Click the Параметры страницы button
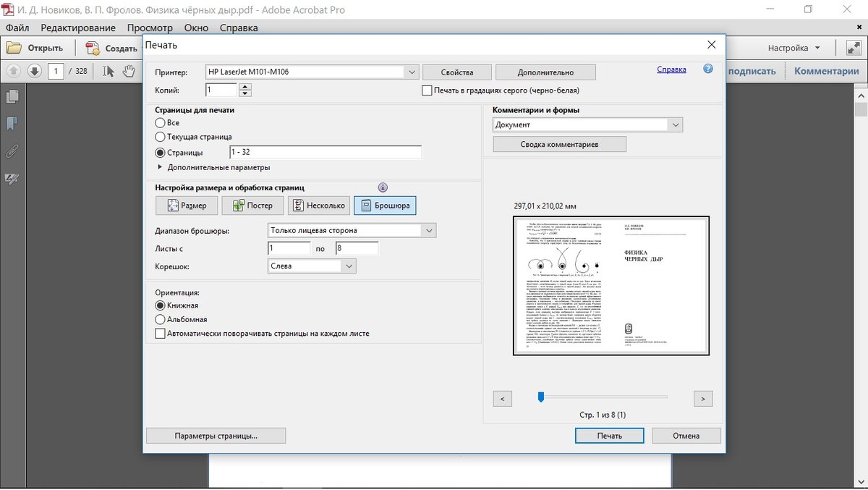 tap(216, 436)
